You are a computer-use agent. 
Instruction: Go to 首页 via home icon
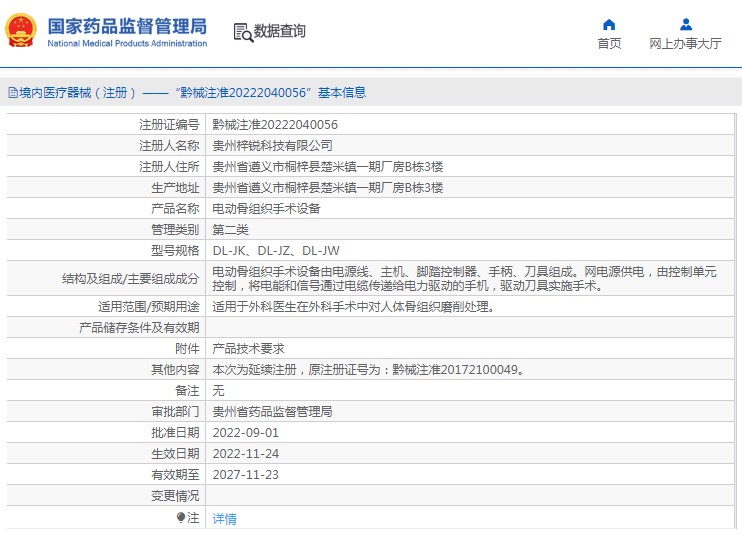(609, 24)
